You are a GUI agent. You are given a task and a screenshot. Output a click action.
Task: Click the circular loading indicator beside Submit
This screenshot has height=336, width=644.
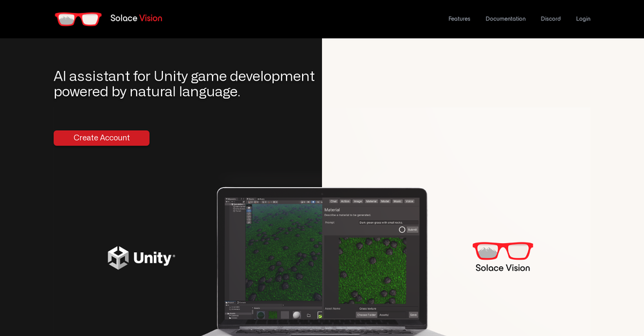[402, 230]
